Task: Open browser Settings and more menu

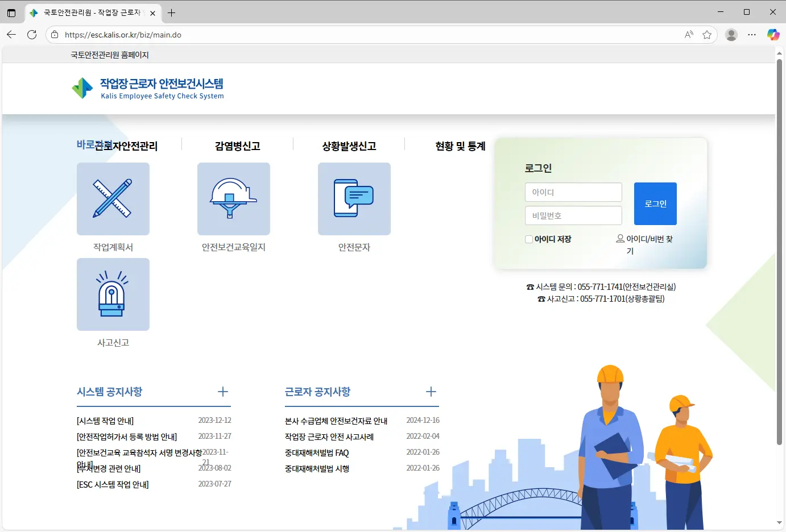Action: 752,35
